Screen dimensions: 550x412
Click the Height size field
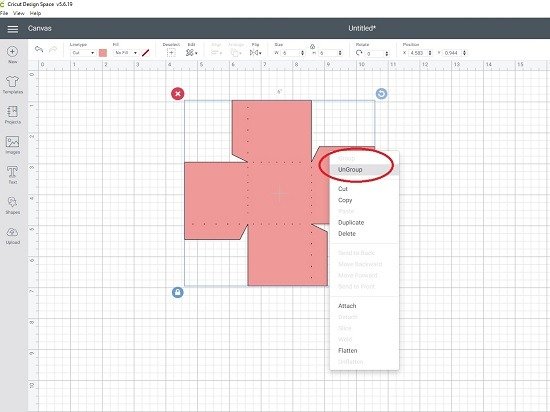328,53
